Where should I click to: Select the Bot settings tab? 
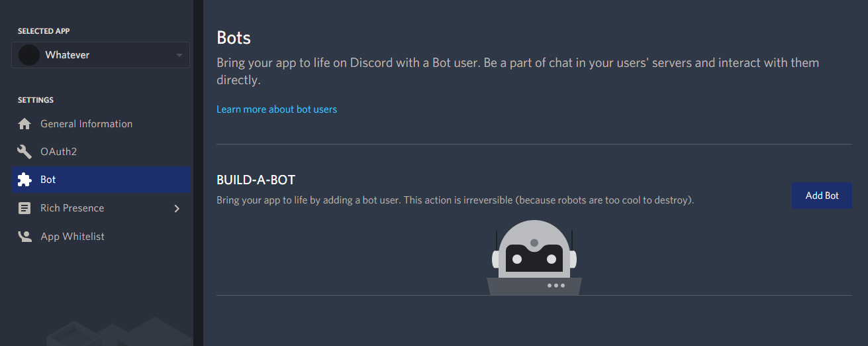[48, 180]
